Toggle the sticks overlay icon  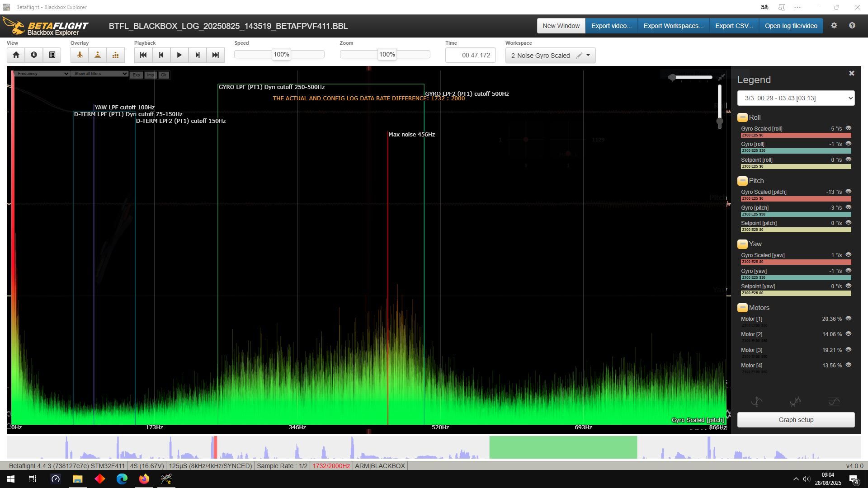point(98,55)
